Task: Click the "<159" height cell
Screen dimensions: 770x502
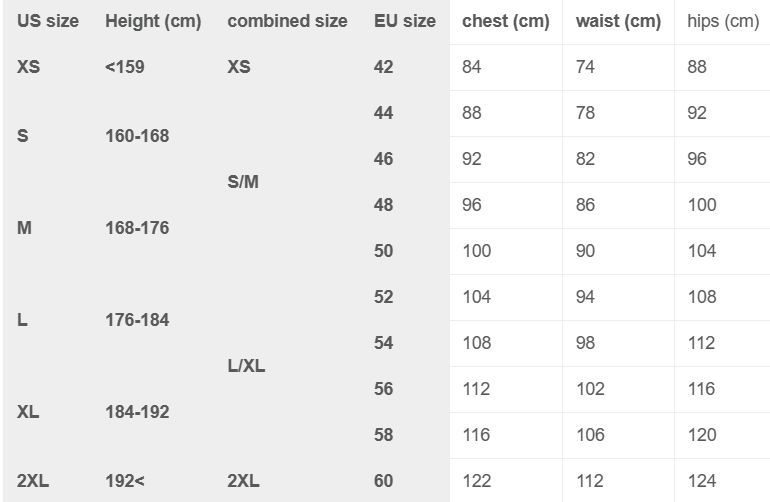Action: coord(125,67)
